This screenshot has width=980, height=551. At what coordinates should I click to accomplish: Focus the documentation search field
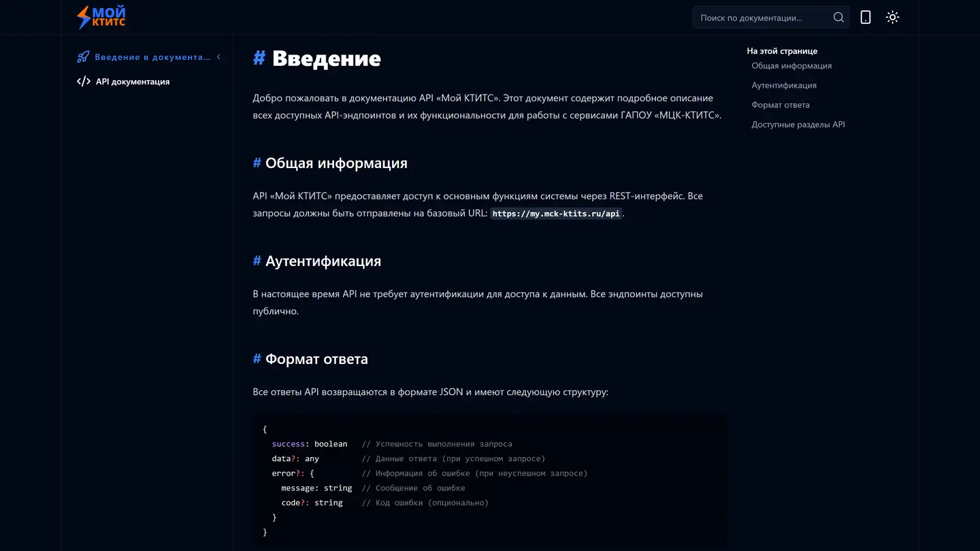point(762,18)
